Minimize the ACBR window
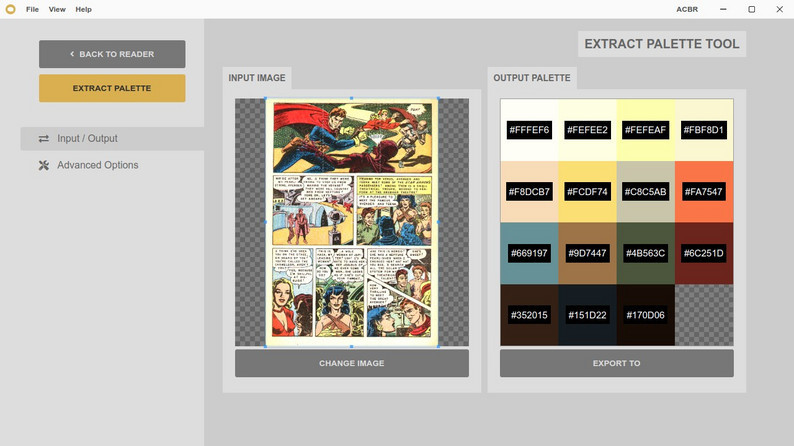The image size is (794, 446). point(723,9)
